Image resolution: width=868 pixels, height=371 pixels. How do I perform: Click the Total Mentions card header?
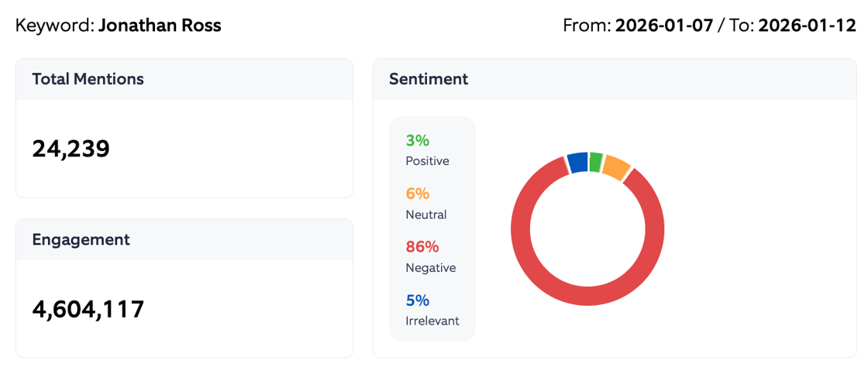88,79
